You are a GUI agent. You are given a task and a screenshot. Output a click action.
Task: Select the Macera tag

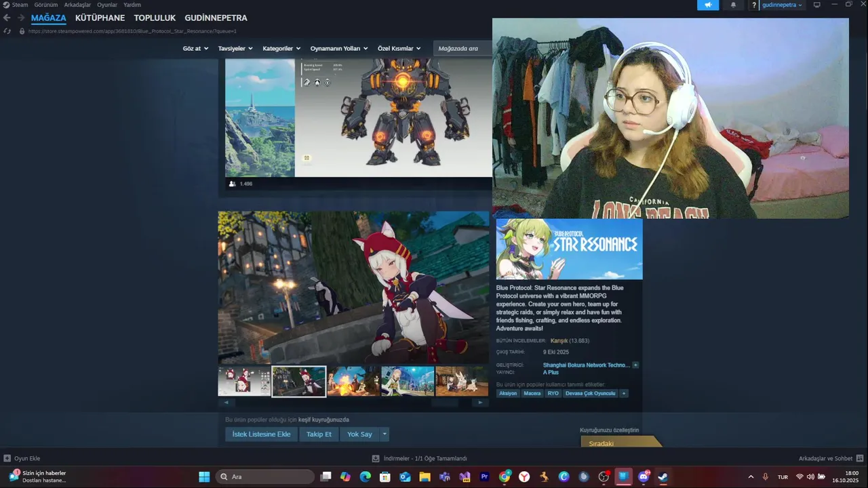[x=532, y=393]
